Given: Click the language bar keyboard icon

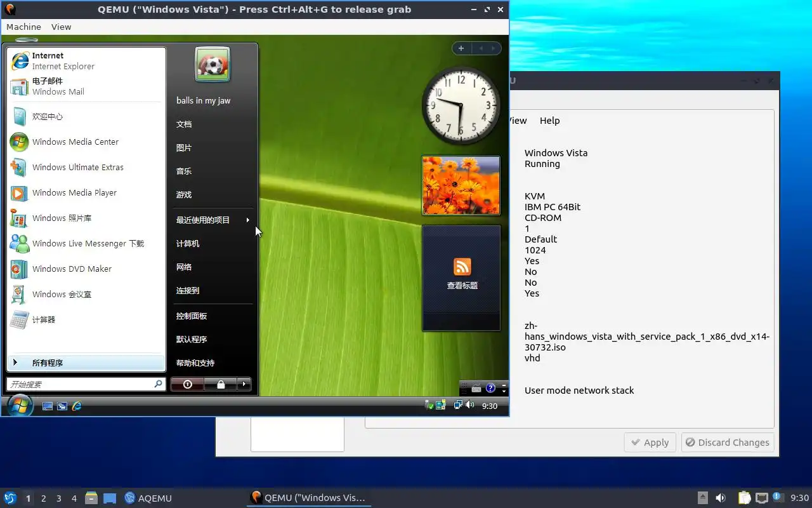Looking at the screenshot, I should (476, 389).
